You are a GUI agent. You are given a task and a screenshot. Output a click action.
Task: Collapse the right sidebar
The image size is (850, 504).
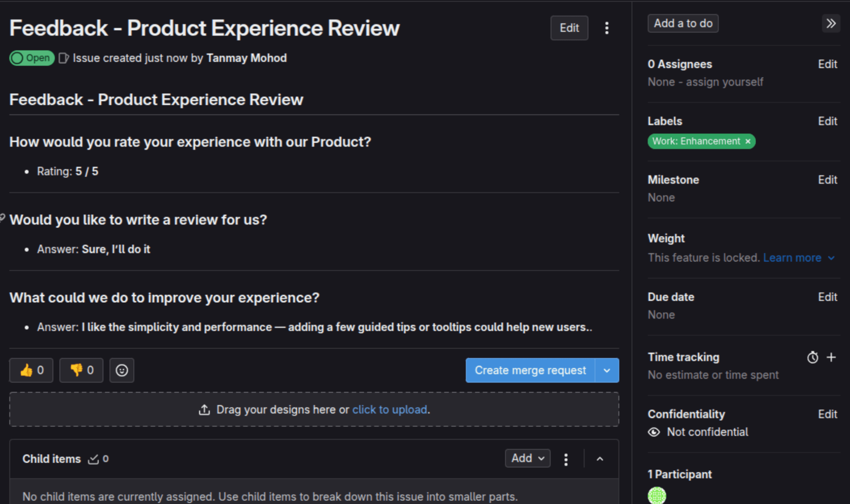coord(831,23)
